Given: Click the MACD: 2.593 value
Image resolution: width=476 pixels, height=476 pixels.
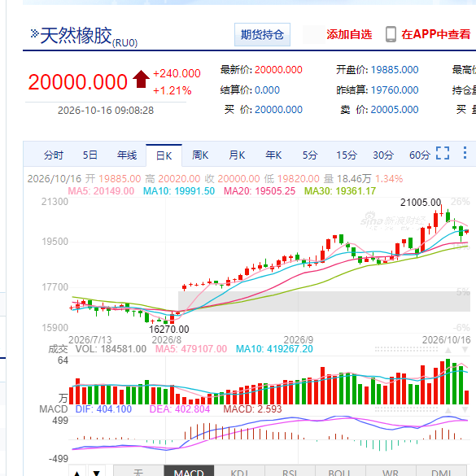Looking at the screenshot, I should pyautogui.click(x=252, y=409).
